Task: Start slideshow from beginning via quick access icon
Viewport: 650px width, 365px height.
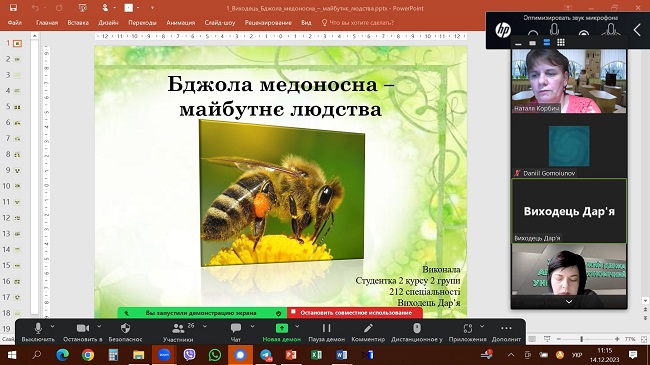Action: [82, 8]
